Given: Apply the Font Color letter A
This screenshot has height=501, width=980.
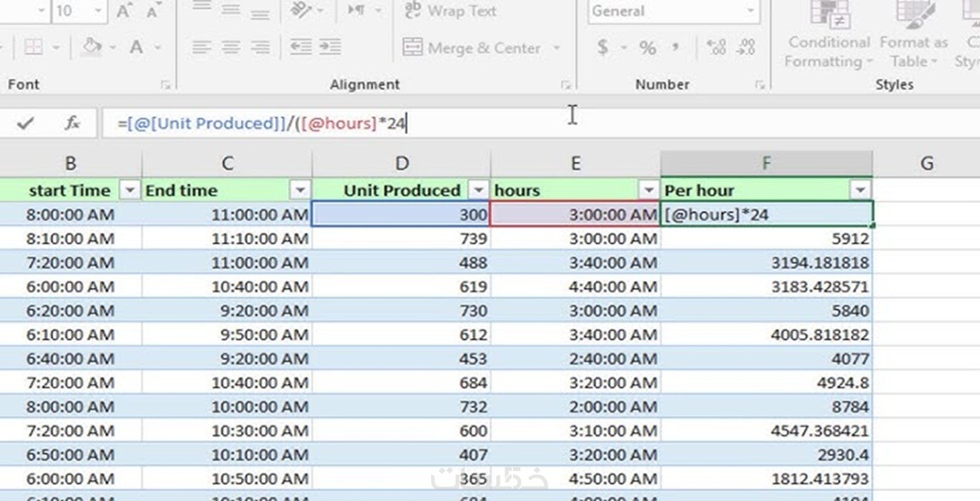Looking at the screenshot, I should point(136,47).
